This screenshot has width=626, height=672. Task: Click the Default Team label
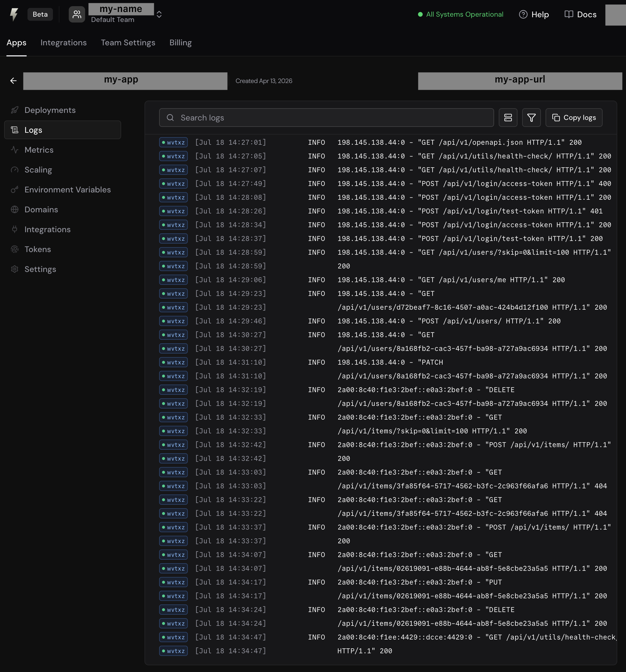113,20
